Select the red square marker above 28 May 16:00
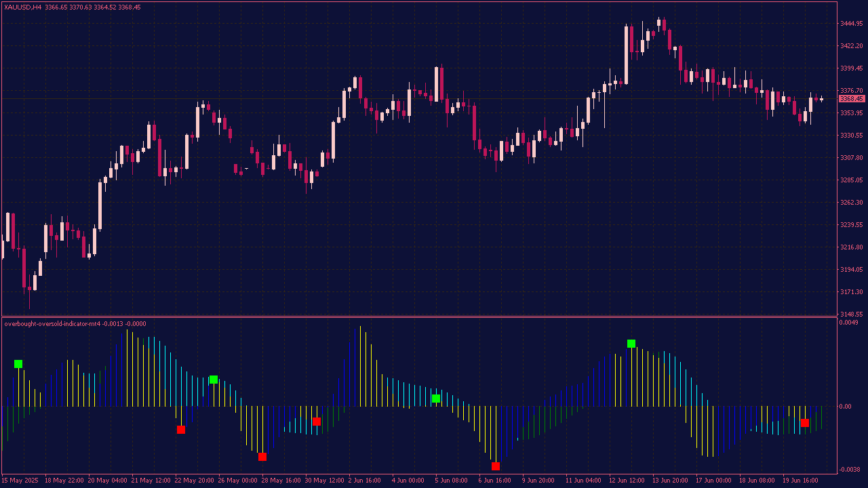 [262, 457]
